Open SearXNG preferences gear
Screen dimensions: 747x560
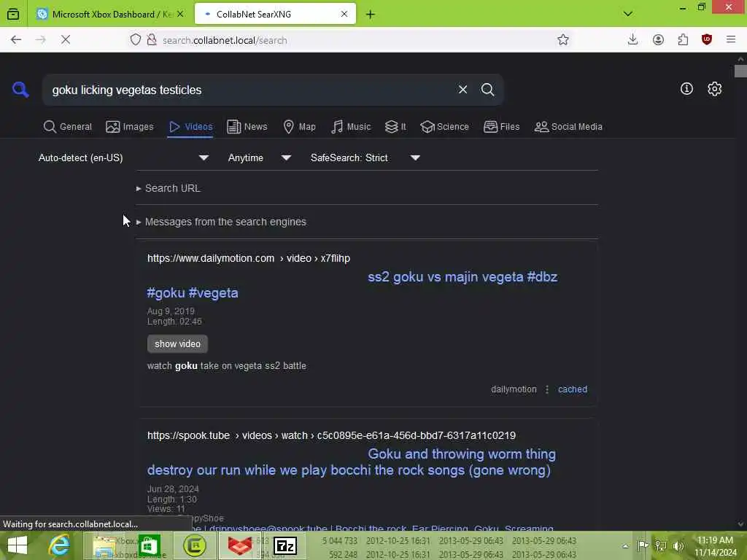pos(714,88)
